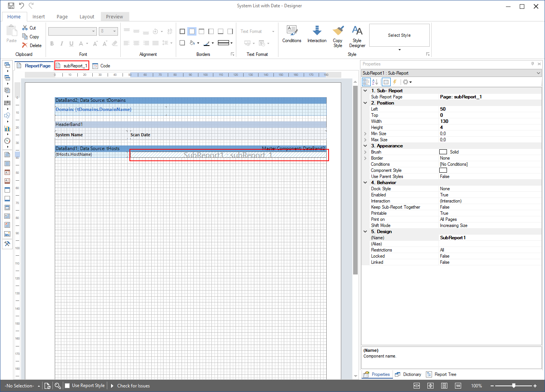Toggle the Use Report Style checkbox

[67, 385]
